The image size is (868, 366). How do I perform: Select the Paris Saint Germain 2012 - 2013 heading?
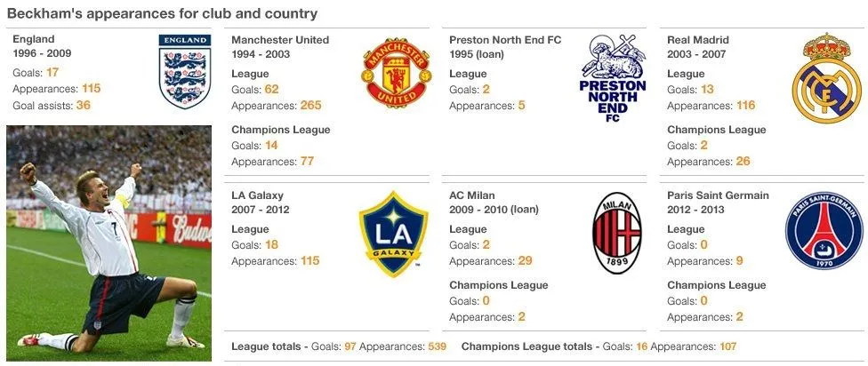(718, 203)
